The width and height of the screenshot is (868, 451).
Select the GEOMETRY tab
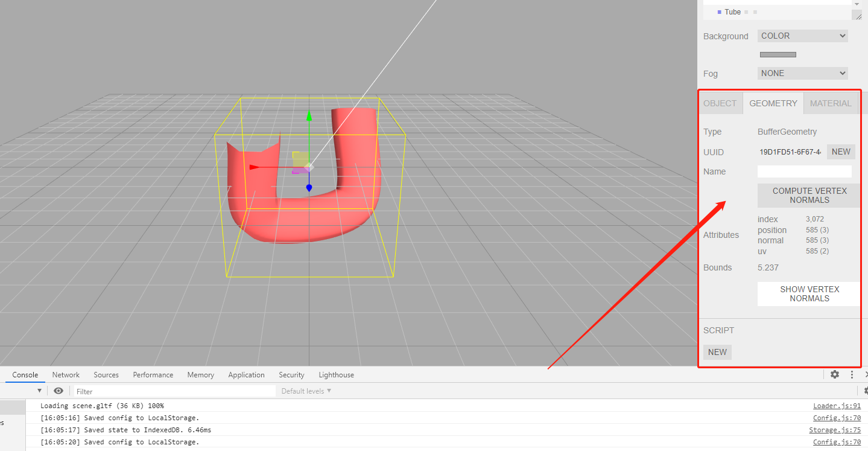(773, 103)
